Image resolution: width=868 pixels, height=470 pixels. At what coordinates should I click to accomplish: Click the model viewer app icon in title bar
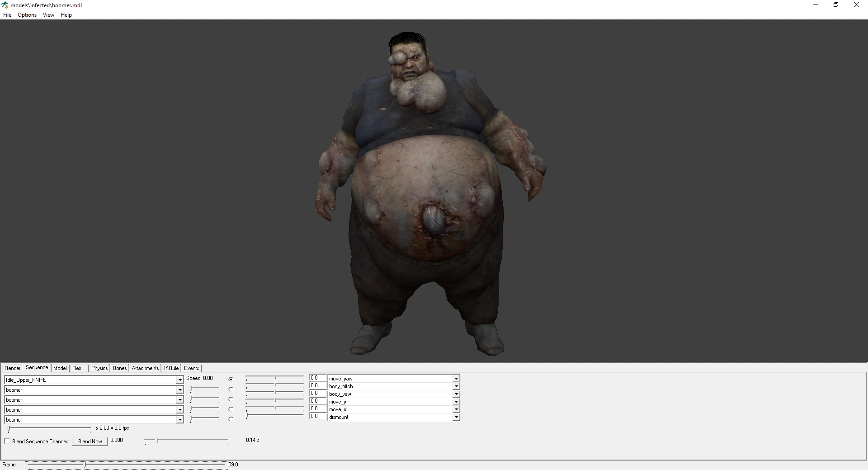coord(5,5)
